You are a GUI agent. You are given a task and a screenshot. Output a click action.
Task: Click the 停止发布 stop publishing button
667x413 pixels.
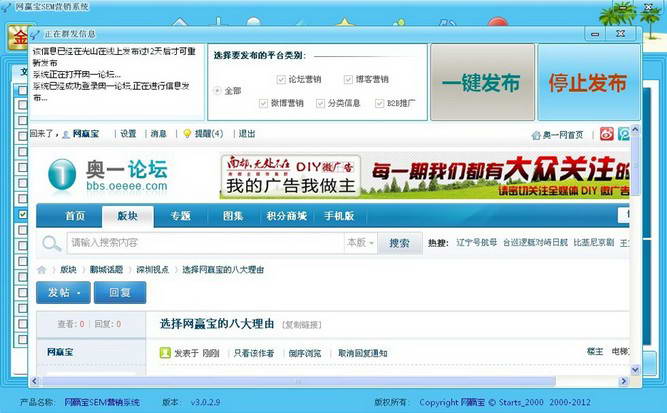[589, 82]
